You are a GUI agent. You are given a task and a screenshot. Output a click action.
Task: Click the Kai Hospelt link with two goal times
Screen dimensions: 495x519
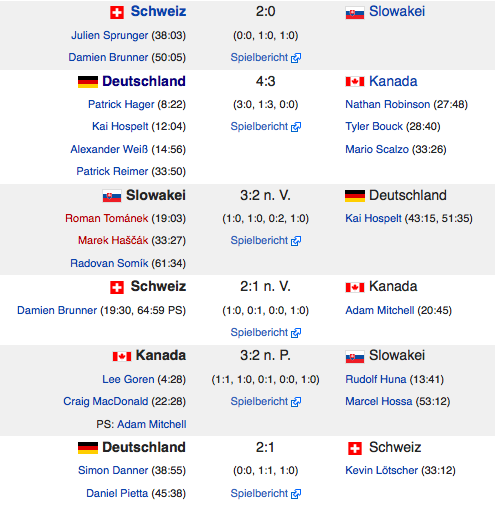click(373, 218)
